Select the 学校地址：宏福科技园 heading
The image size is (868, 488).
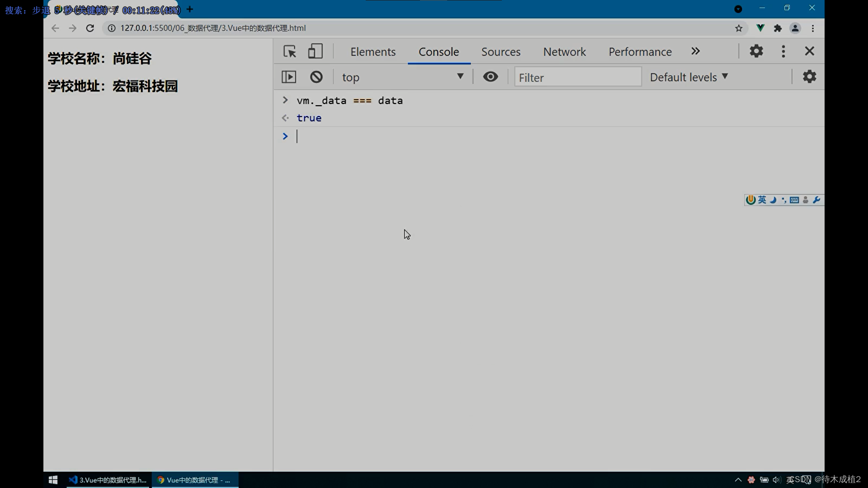click(x=113, y=86)
